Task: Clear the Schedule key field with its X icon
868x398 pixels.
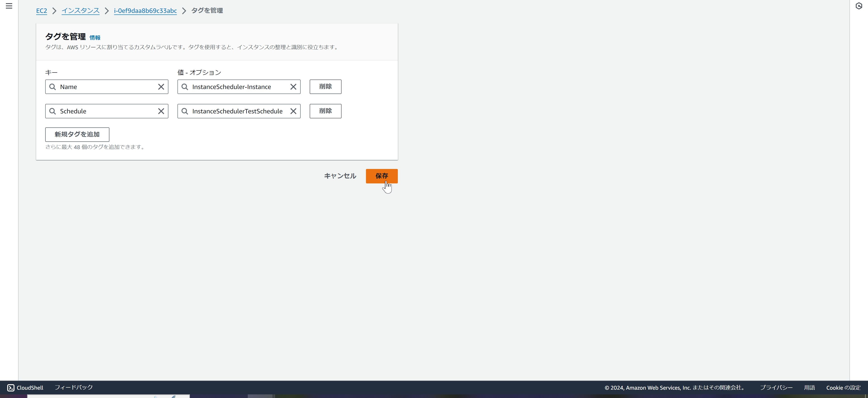Action: pos(161,111)
